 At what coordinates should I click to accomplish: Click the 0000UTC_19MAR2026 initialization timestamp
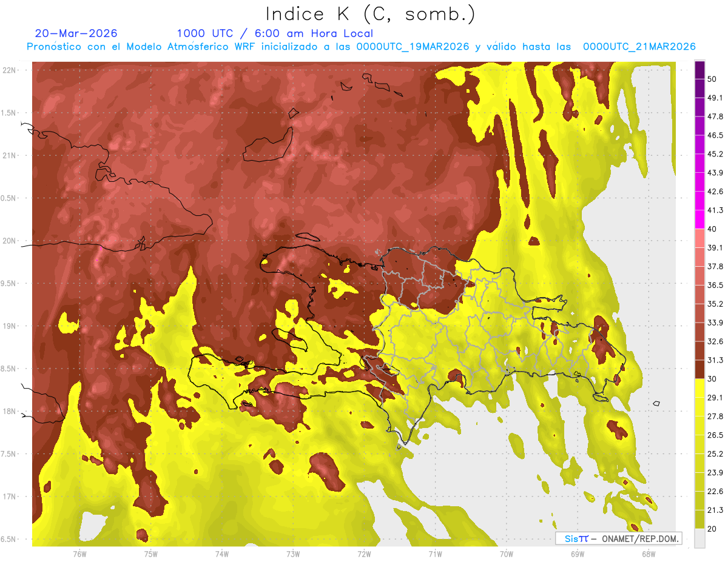pyautogui.click(x=413, y=47)
